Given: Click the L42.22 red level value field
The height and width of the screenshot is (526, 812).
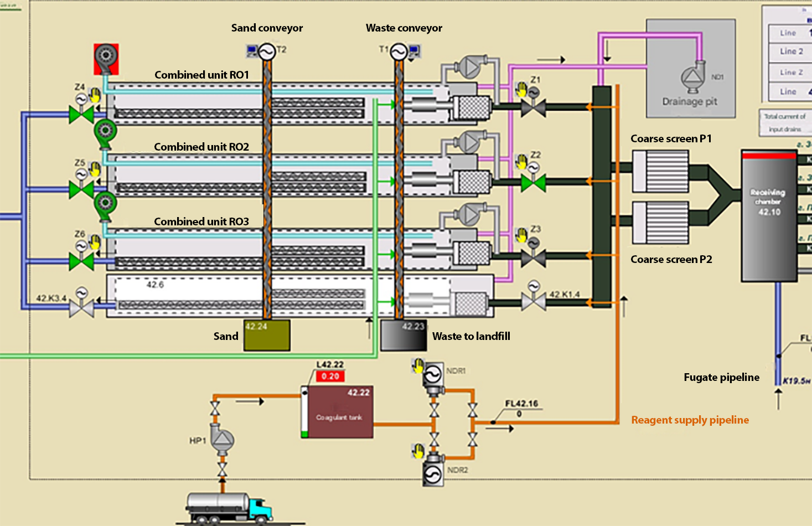Looking at the screenshot, I should pos(330,376).
